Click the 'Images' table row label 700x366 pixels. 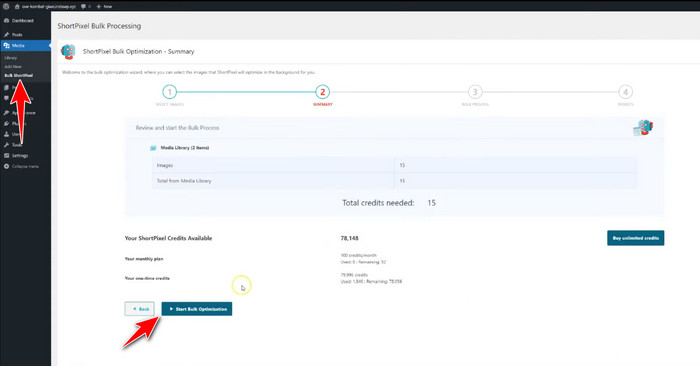click(165, 165)
